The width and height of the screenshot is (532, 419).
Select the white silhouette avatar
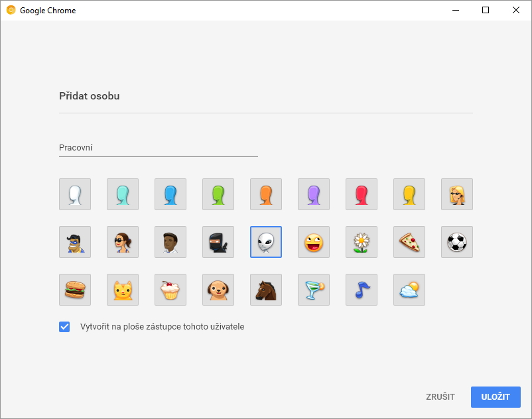click(75, 194)
